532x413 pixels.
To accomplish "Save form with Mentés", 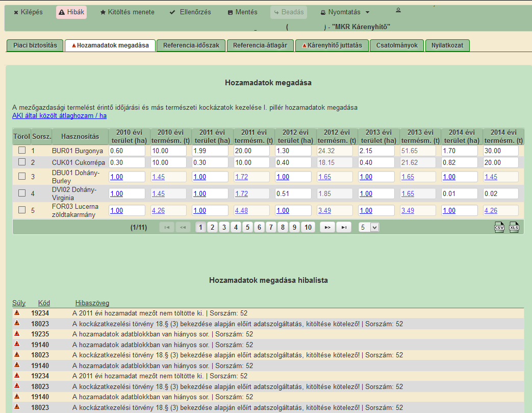I will click(242, 12).
